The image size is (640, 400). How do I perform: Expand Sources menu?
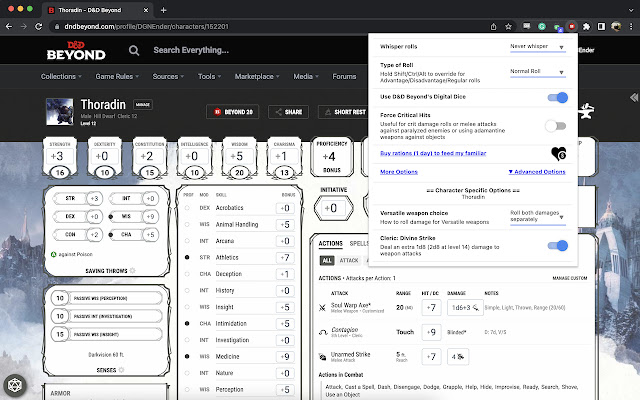168,76
